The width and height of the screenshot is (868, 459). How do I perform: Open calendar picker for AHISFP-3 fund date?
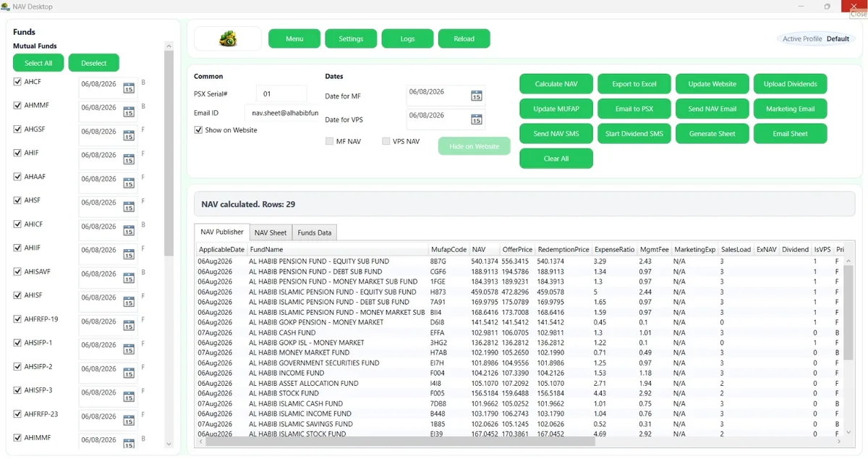point(129,397)
